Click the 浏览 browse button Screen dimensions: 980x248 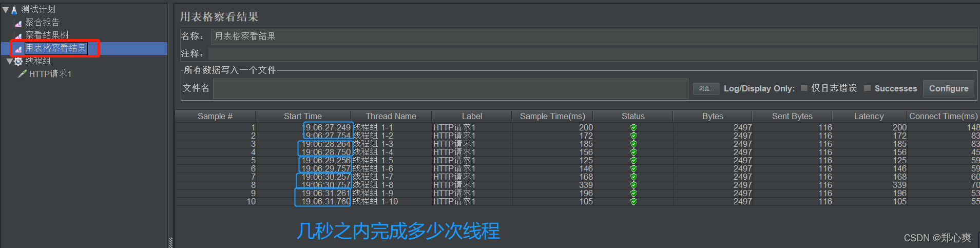pyautogui.click(x=706, y=89)
